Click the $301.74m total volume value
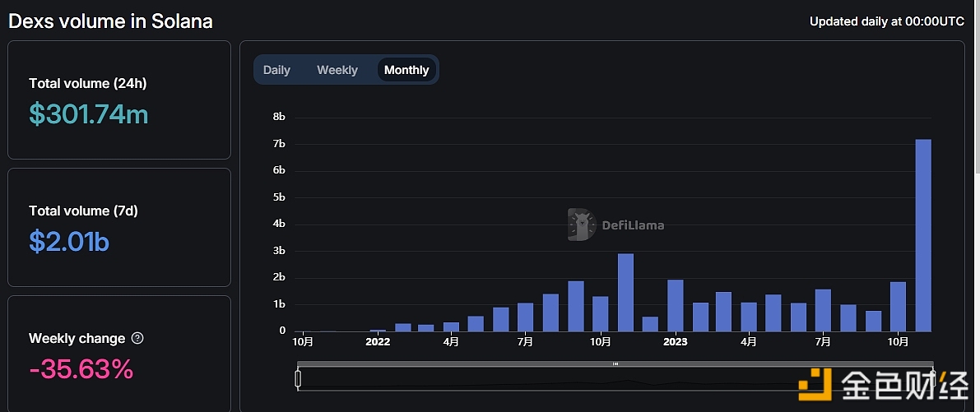This screenshot has width=980, height=412. click(89, 114)
